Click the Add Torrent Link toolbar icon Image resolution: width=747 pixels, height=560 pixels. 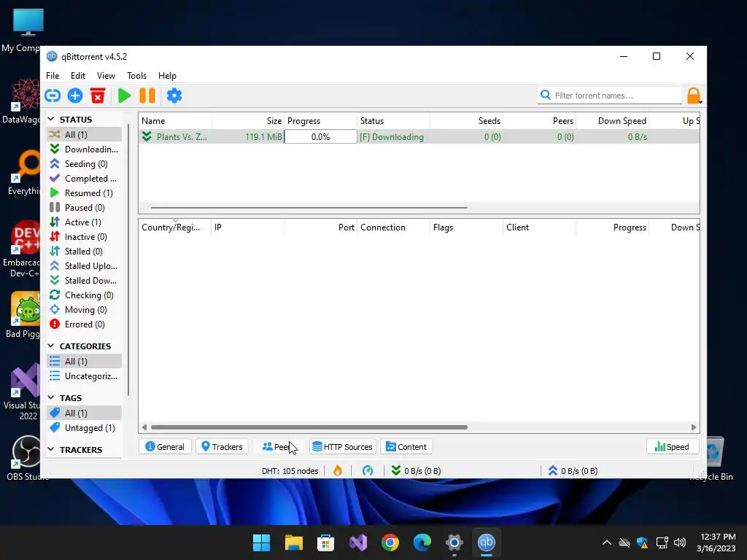[x=53, y=96]
